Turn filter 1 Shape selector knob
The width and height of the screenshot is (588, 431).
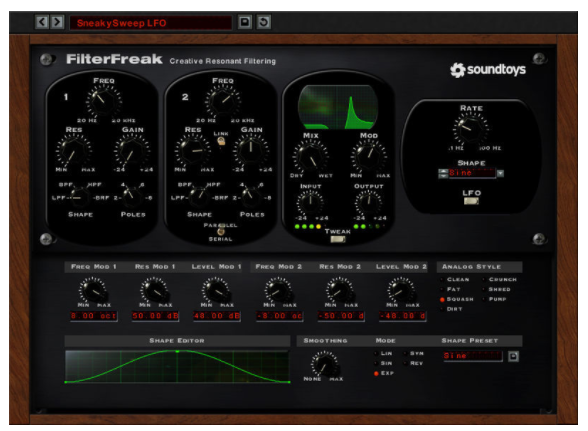[80, 197]
